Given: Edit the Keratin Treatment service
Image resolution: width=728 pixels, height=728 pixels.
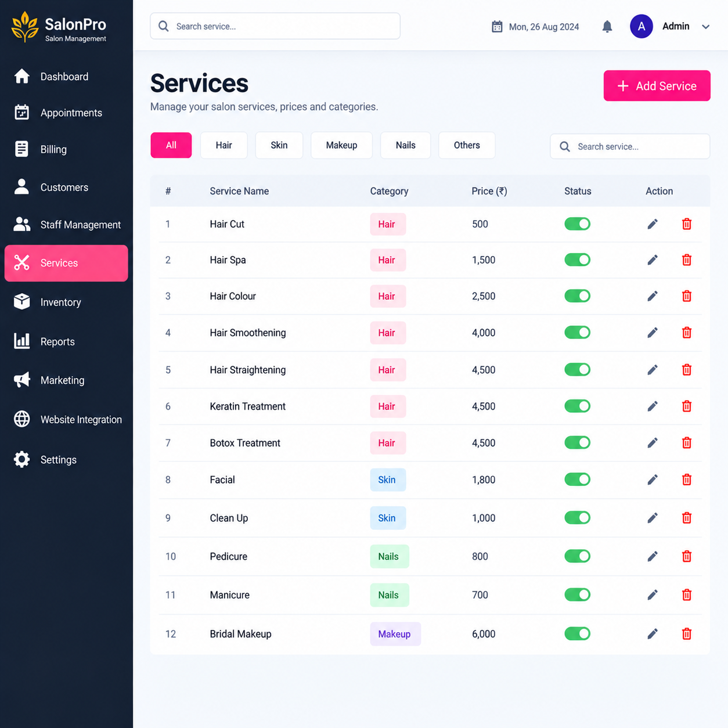Looking at the screenshot, I should (653, 406).
